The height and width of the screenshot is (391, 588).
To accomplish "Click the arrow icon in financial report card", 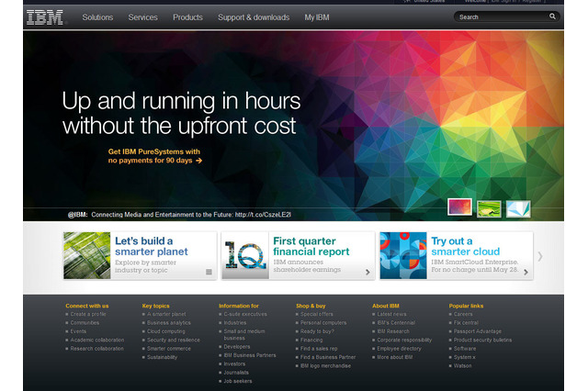I will [x=367, y=272].
